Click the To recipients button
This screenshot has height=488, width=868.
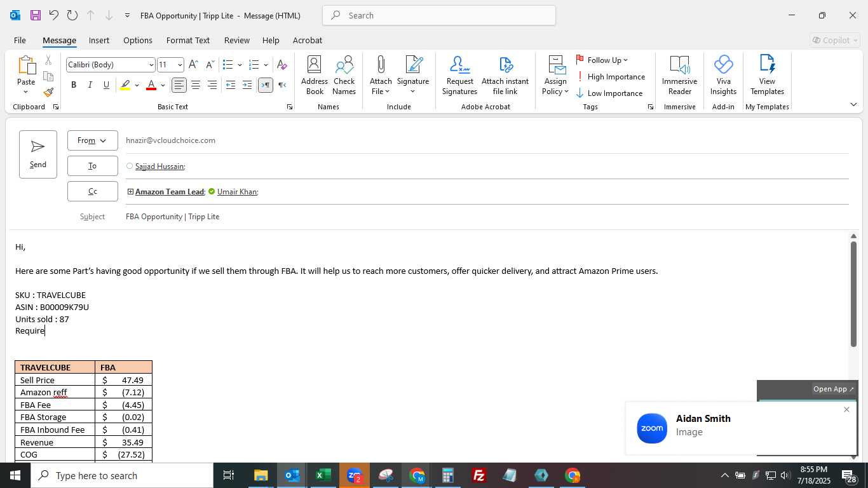pyautogui.click(x=93, y=166)
